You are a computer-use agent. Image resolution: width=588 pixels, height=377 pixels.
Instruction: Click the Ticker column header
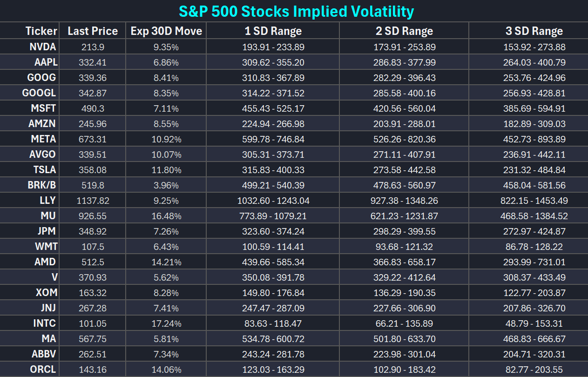pyautogui.click(x=41, y=31)
